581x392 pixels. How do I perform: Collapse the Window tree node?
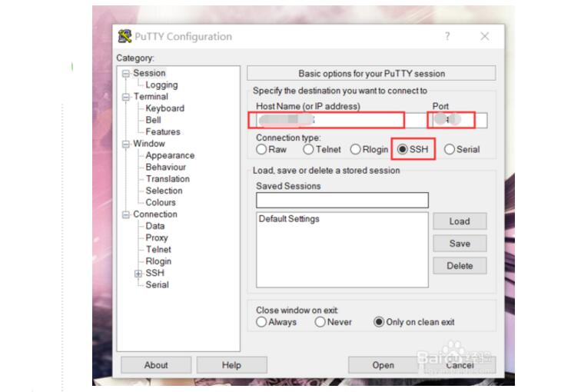(126, 145)
